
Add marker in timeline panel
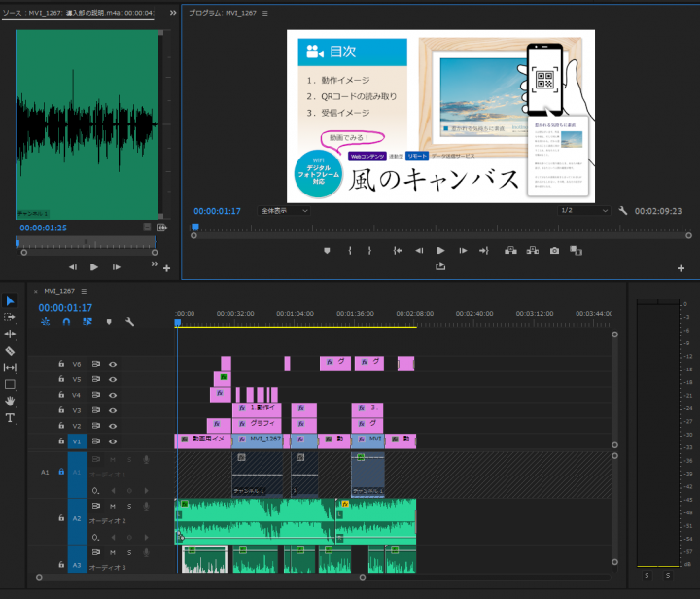pos(109,321)
